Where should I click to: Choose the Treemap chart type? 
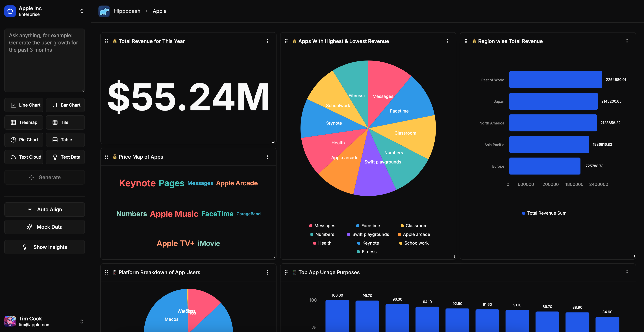pyautogui.click(x=24, y=122)
